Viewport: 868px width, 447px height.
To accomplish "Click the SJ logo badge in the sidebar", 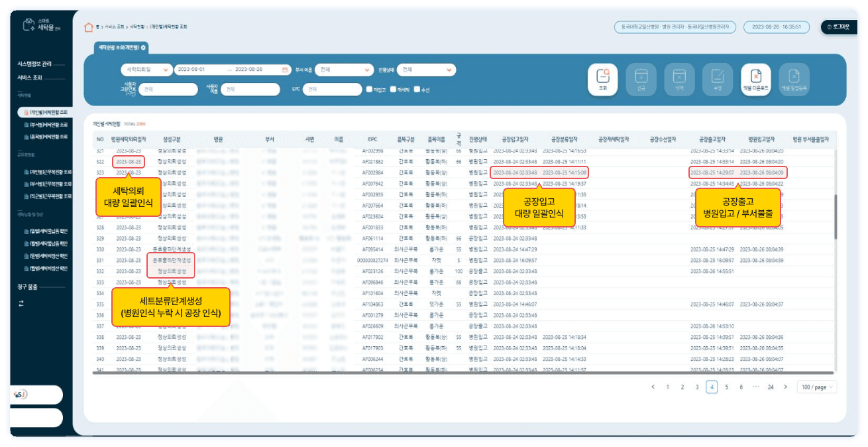I will [21, 395].
